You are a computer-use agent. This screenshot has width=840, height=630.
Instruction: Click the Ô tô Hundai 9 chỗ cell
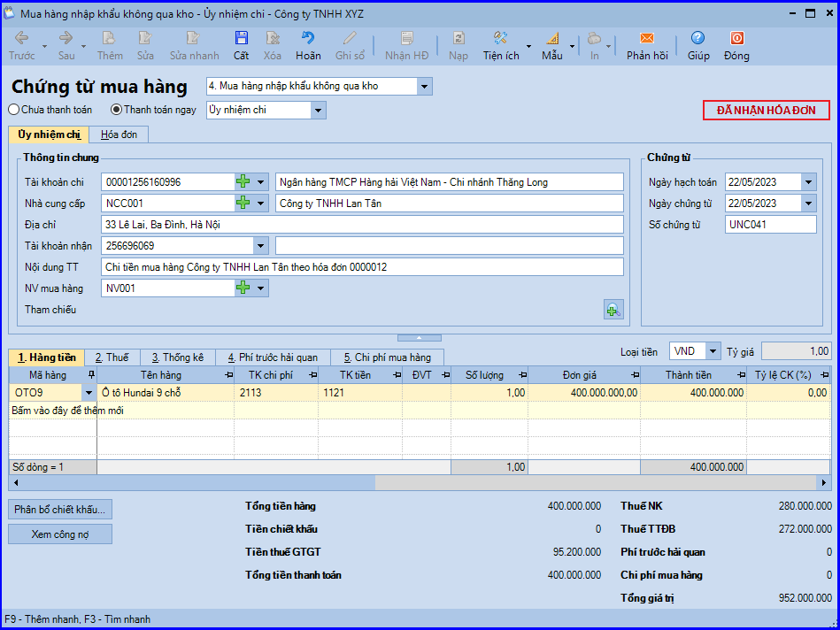point(166,393)
